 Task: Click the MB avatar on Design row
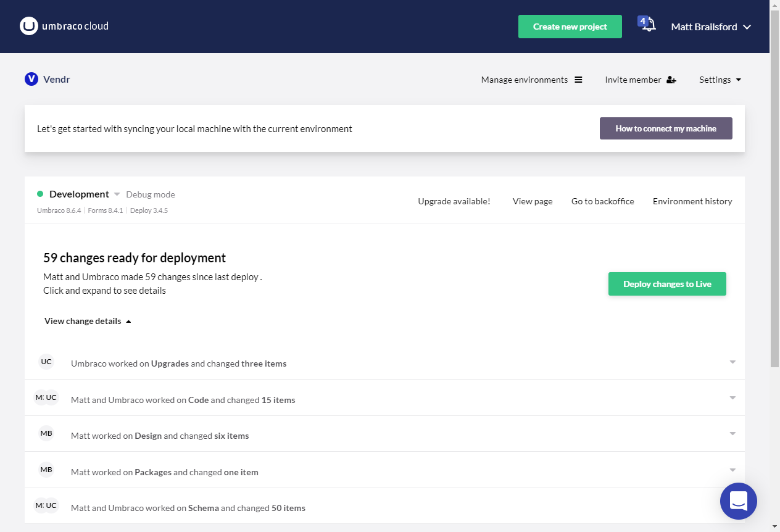46,434
